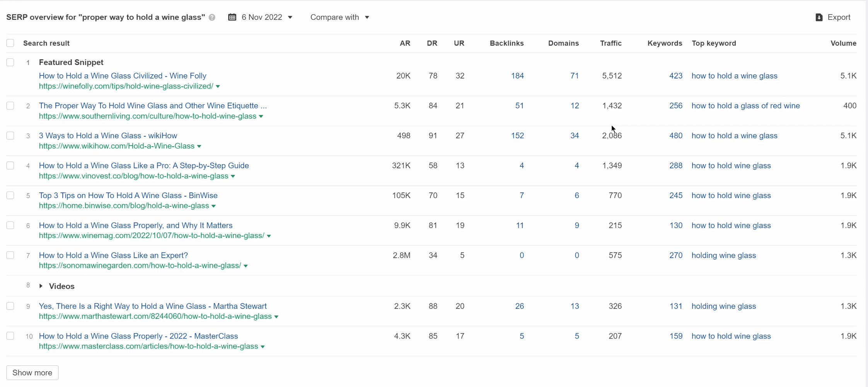Open wikiHow's 152 backlinks count
Viewport: 868px width, 387px height.
click(x=517, y=135)
